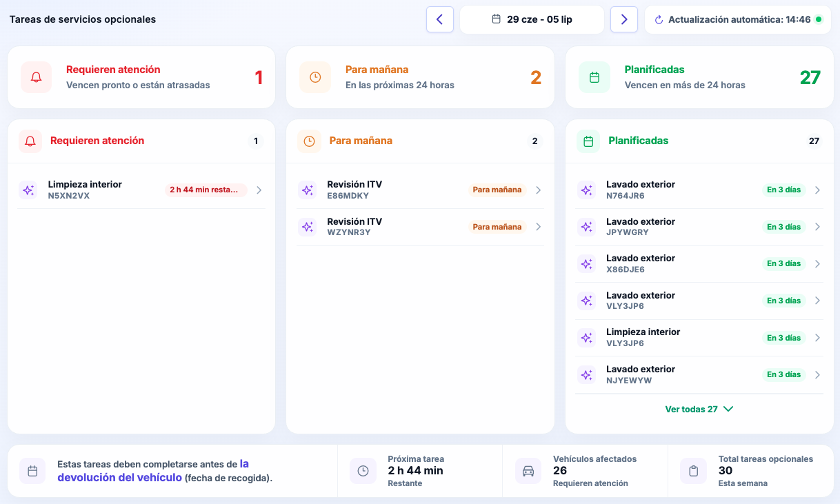Image resolution: width=840 pixels, height=504 pixels.
Task: Click En 3 días badge on N764JR6 row
Action: pyautogui.click(x=784, y=190)
